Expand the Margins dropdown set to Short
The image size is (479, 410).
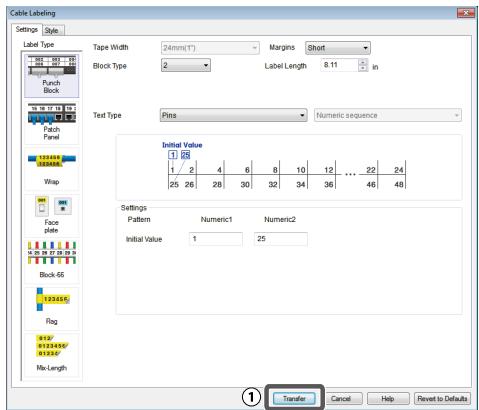337,48
